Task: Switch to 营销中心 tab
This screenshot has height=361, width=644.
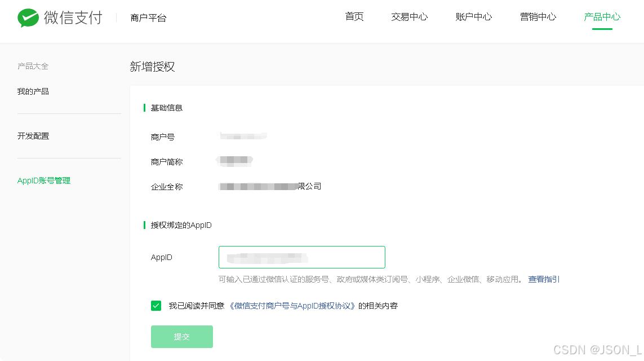Action: click(x=538, y=17)
